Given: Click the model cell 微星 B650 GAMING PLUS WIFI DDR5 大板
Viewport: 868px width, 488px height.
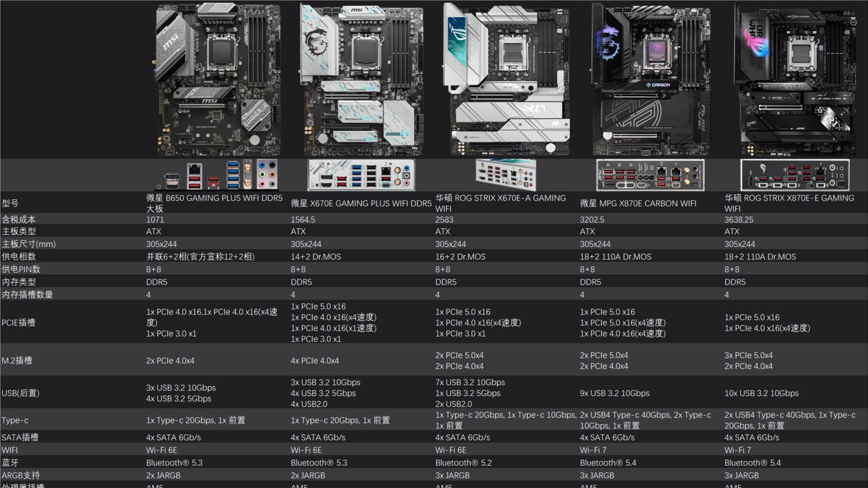Looking at the screenshot, I should tap(214, 203).
